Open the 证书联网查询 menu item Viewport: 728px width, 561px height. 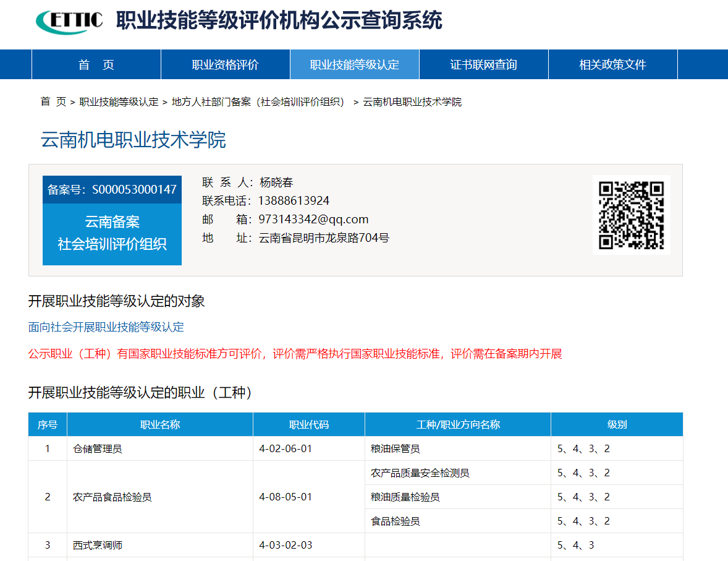pyautogui.click(x=483, y=64)
